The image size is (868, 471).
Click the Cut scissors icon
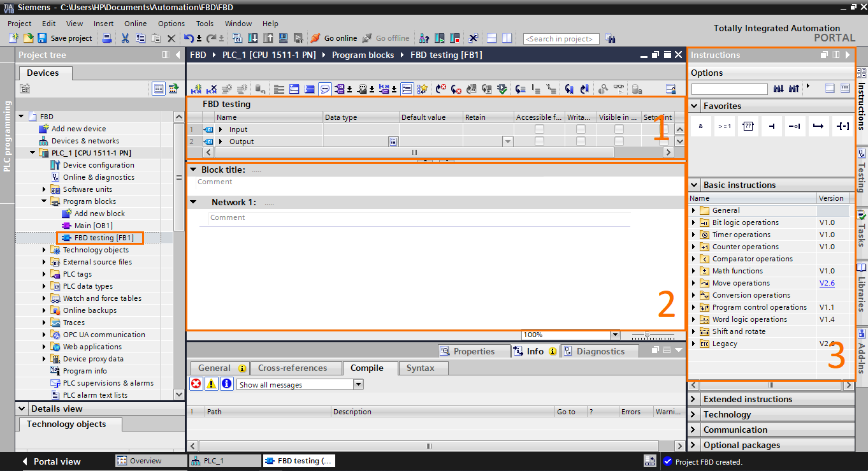[125, 38]
